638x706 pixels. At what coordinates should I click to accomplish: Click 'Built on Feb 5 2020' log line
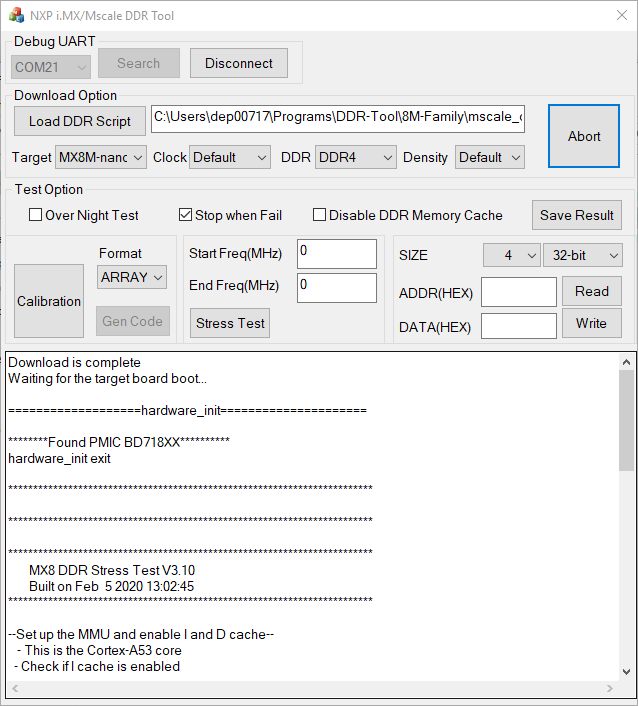(111, 586)
